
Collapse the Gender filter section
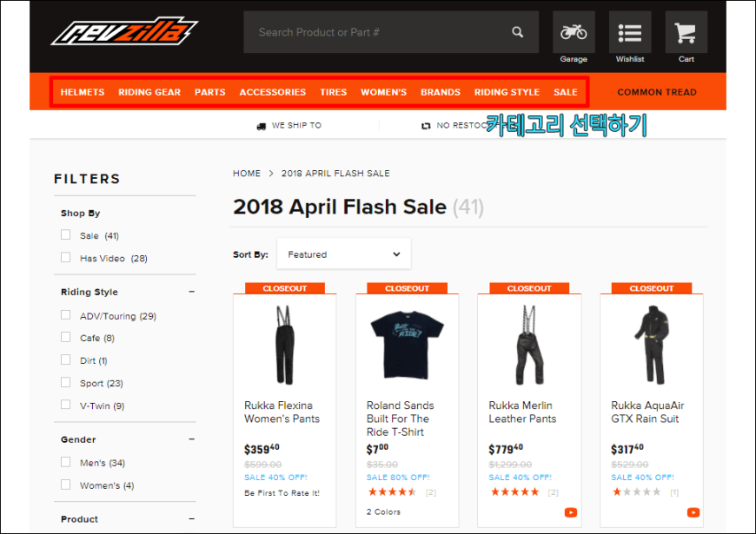(x=192, y=439)
